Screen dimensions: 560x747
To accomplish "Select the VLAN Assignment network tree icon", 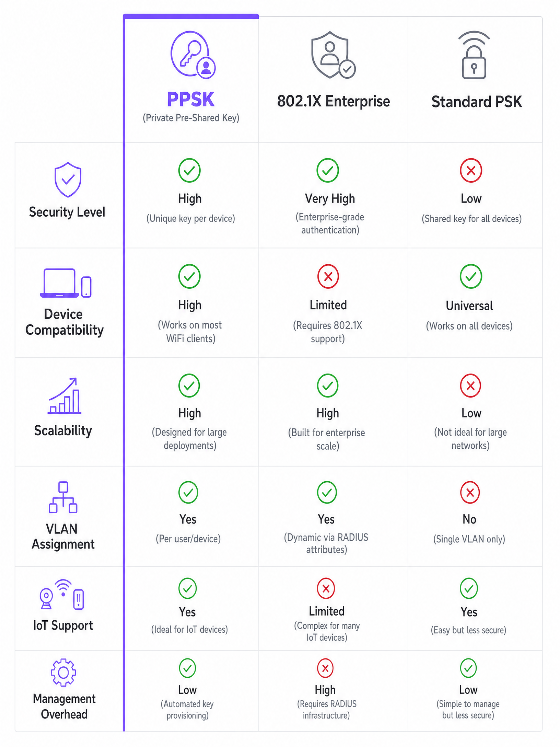I will click(63, 497).
